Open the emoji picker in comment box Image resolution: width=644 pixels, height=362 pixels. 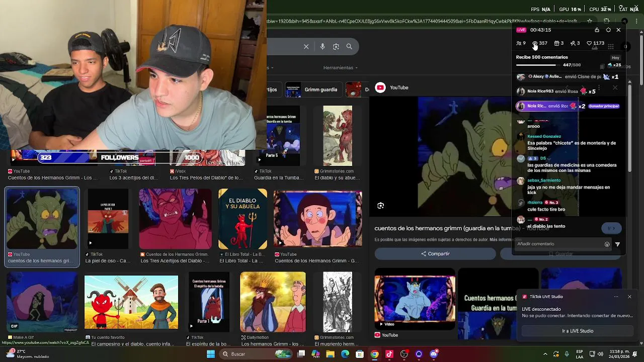click(x=607, y=244)
